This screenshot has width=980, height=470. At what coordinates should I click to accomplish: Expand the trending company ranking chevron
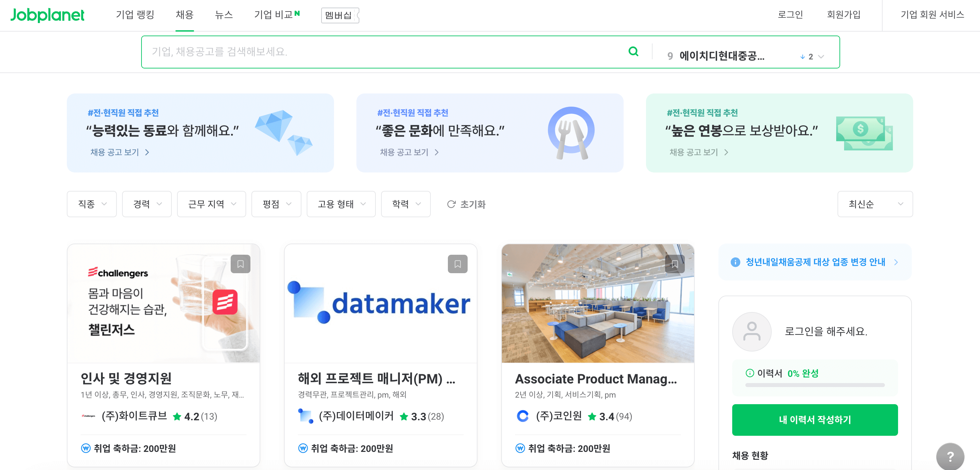point(821,57)
